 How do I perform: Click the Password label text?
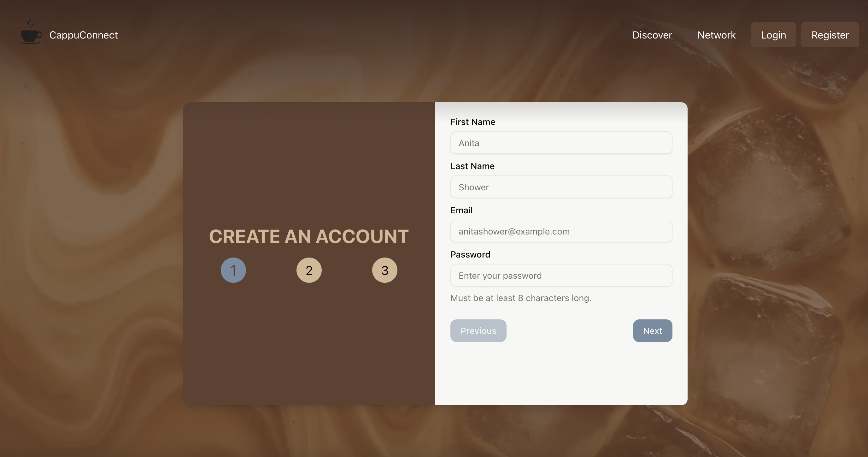coord(470,255)
